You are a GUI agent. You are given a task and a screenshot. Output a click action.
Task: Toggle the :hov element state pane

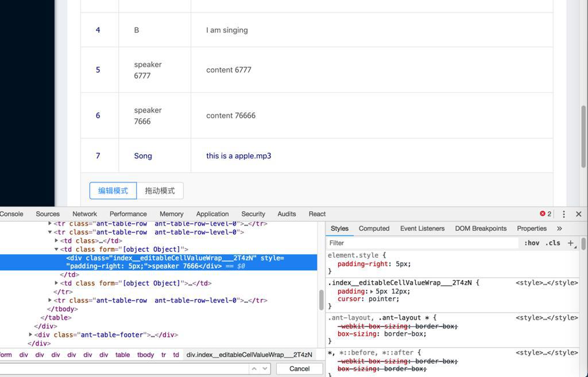click(x=532, y=243)
